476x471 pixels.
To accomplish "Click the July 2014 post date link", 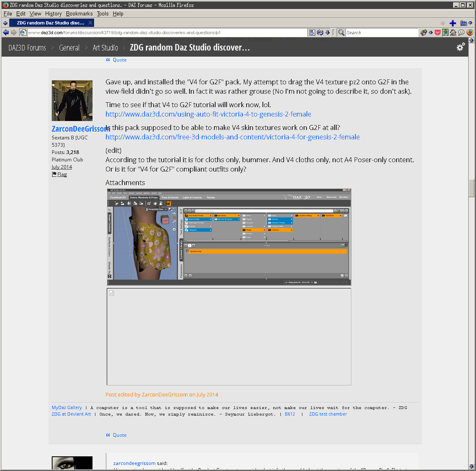I will point(62,167).
